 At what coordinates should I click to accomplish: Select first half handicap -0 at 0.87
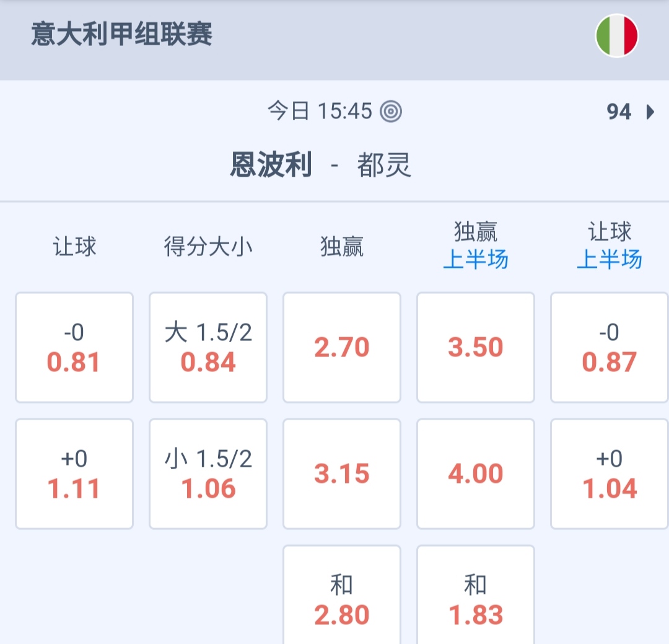pos(610,348)
